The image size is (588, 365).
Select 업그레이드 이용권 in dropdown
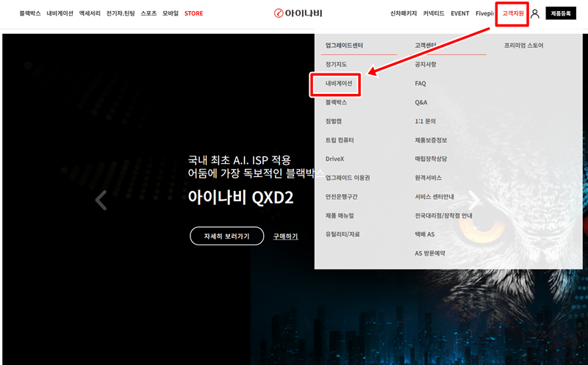[x=347, y=178]
